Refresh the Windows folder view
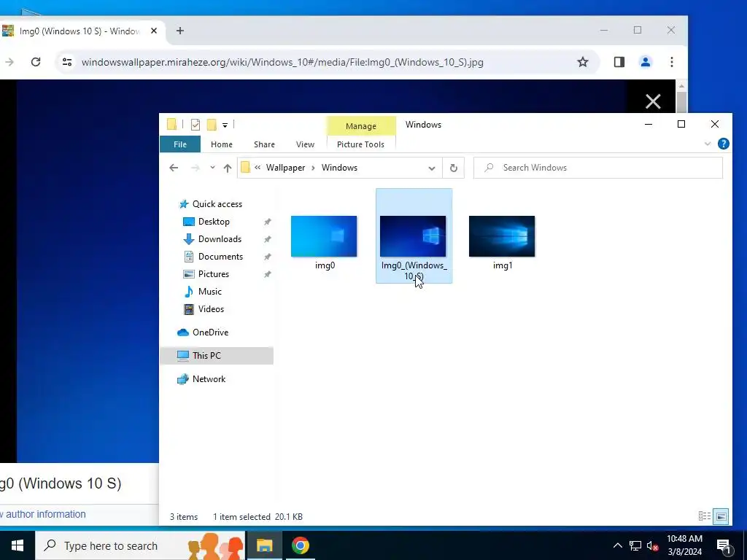The height and width of the screenshot is (560, 747). pos(454,168)
